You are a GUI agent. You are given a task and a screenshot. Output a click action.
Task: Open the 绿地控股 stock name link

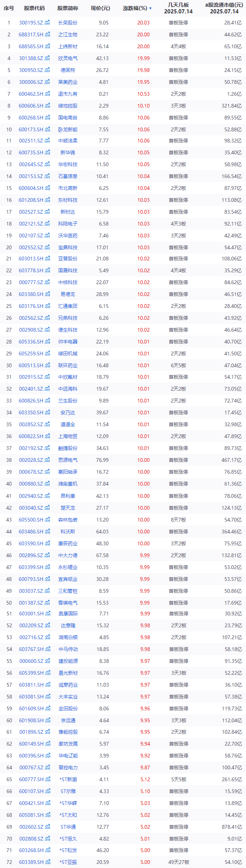(x=68, y=106)
